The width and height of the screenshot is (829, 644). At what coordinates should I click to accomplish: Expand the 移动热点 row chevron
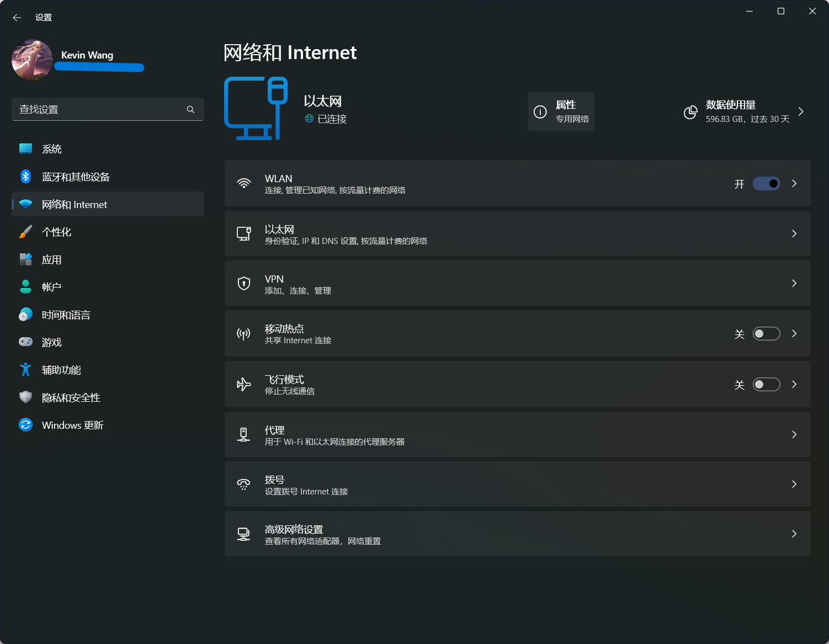(794, 333)
